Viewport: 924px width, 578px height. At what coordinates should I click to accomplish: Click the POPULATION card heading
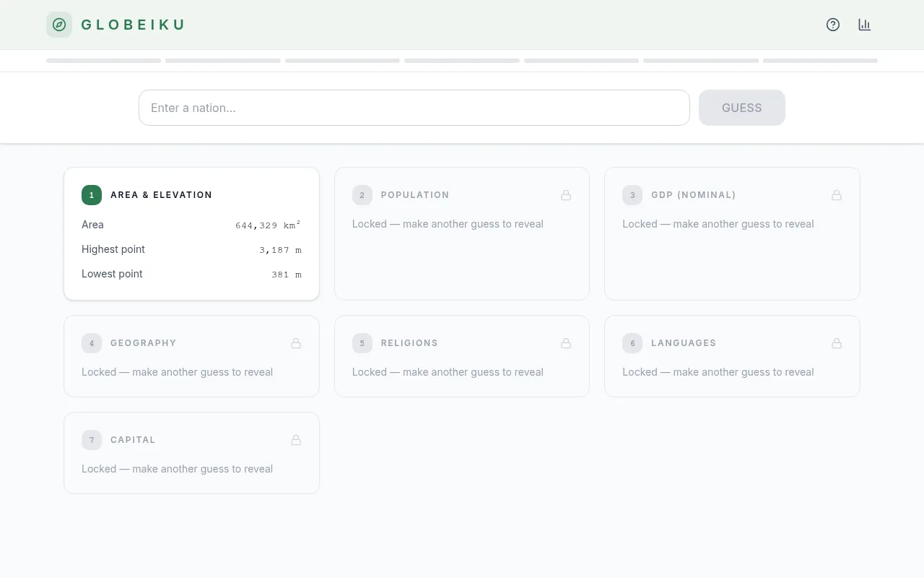(415, 195)
